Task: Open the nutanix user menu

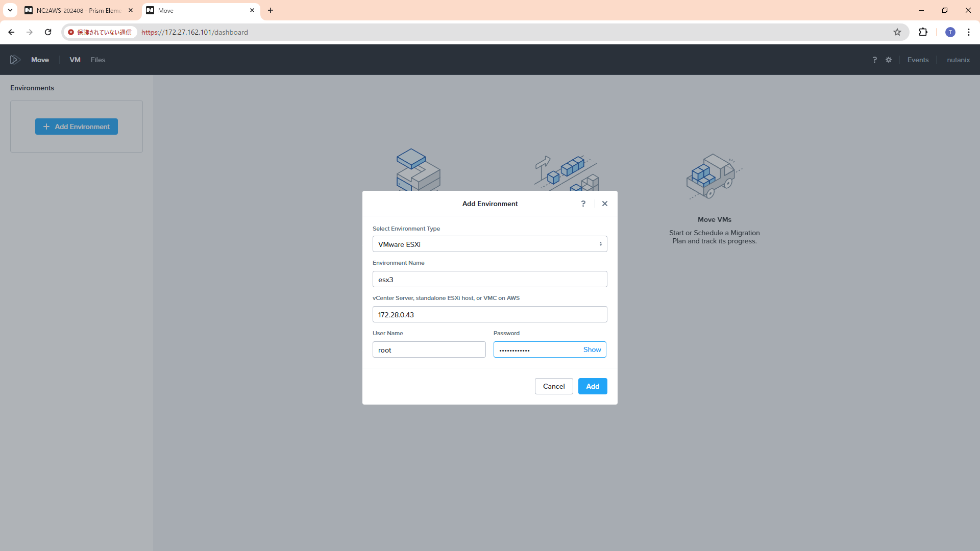Action: (958, 60)
